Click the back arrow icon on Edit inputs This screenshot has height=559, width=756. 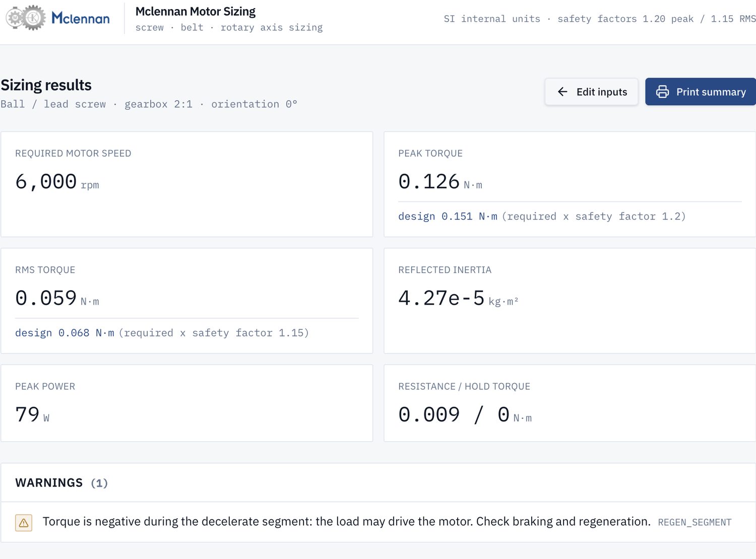(x=562, y=92)
